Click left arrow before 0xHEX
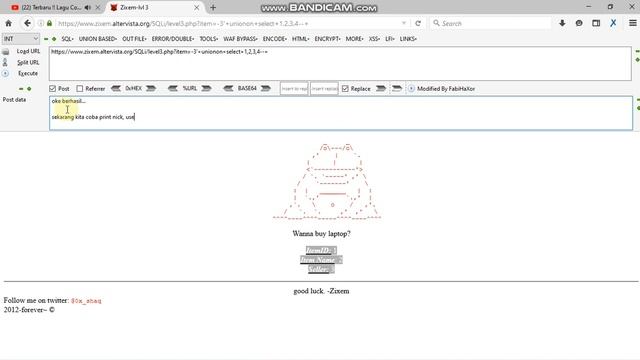640x360 pixels. 116,89
